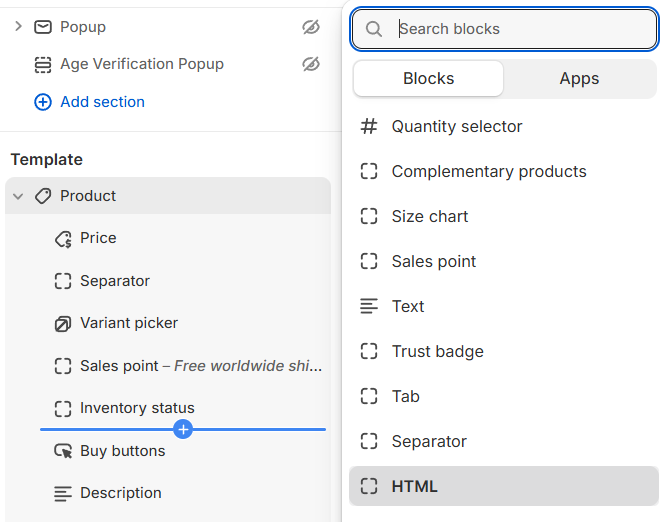The height and width of the screenshot is (522, 665).
Task: Click the Variant picker block icon
Action: (63, 324)
